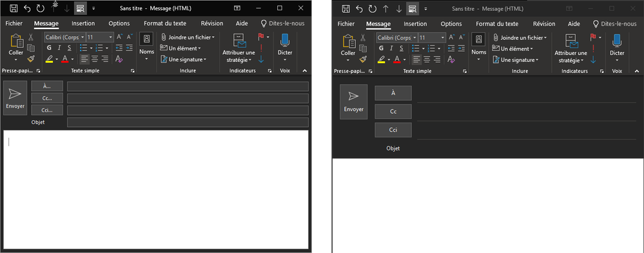Toggle bold (G) in right window

[x=381, y=48]
